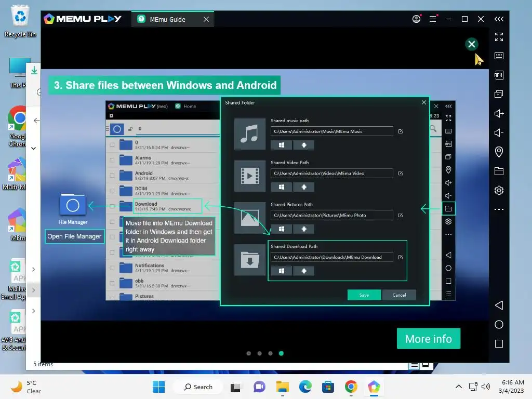
Task: Select the Multi-MEmu desktop shortcut
Action: point(14,174)
